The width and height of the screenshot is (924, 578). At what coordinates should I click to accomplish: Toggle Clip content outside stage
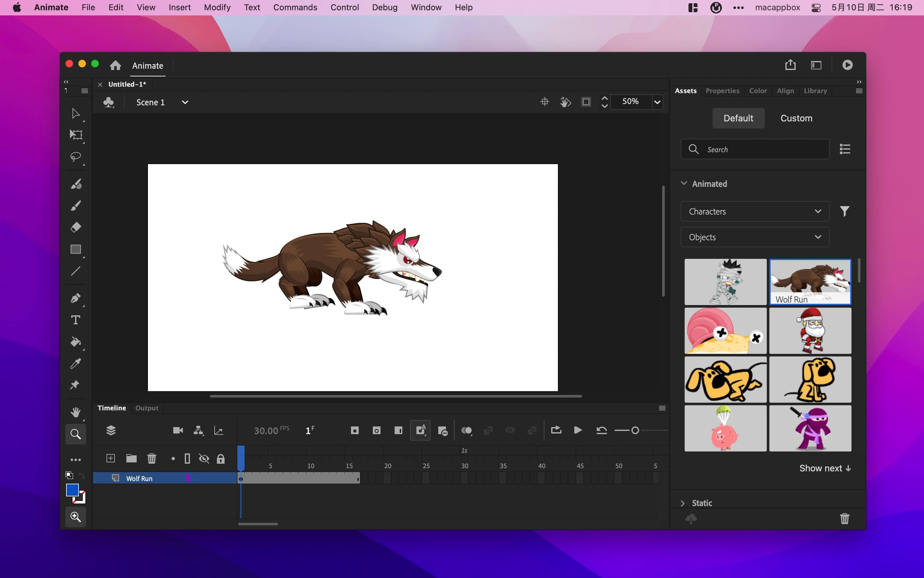(x=586, y=102)
